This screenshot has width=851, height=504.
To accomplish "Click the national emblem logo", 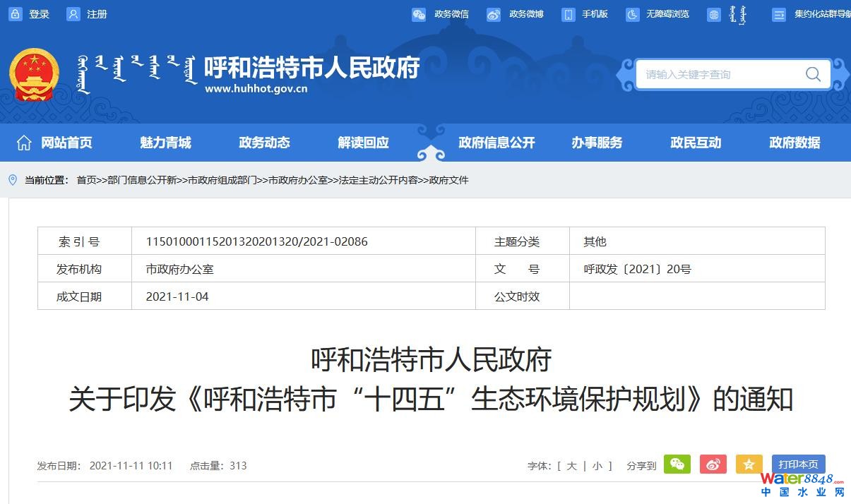I will click(34, 74).
